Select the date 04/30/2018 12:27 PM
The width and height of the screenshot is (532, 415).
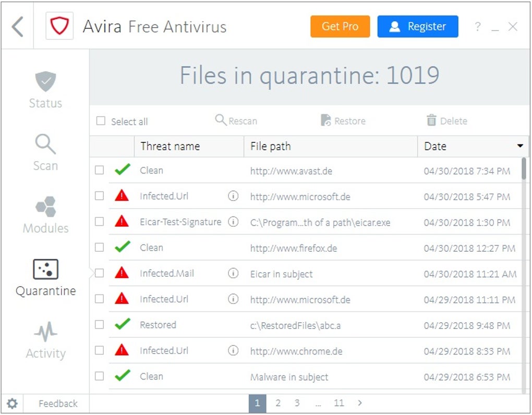469,248
